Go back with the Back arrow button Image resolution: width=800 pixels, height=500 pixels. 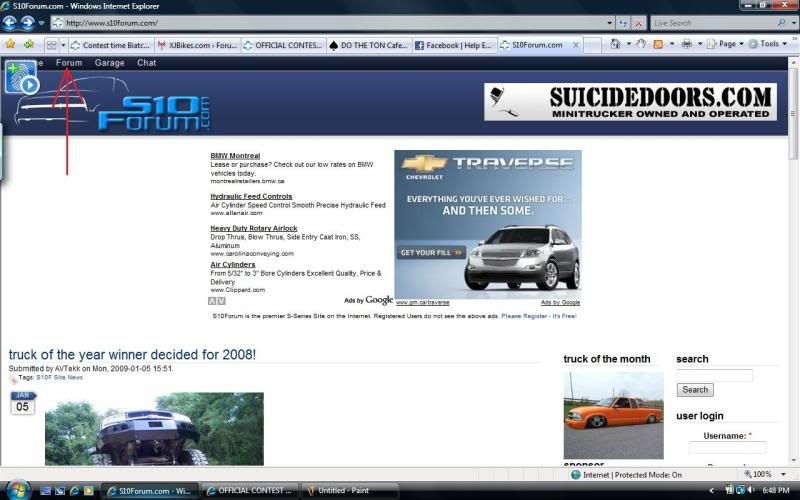pyautogui.click(x=10, y=23)
